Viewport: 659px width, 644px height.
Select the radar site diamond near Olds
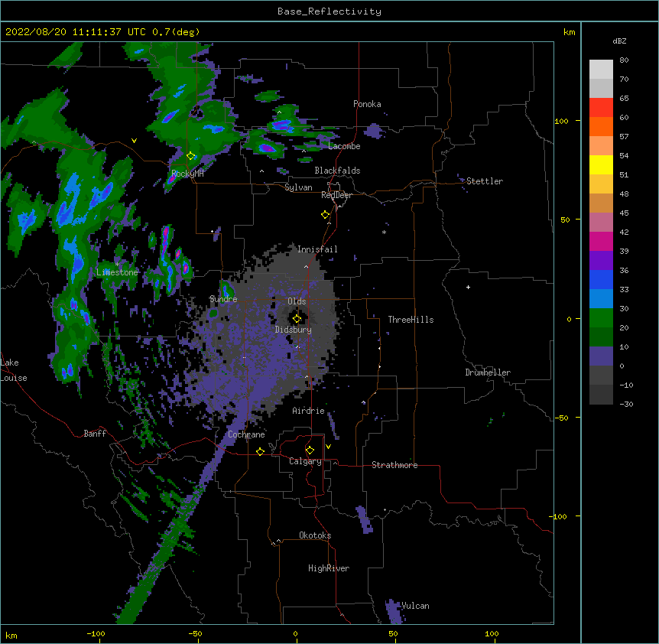pyautogui.click(x=297, y=319)
